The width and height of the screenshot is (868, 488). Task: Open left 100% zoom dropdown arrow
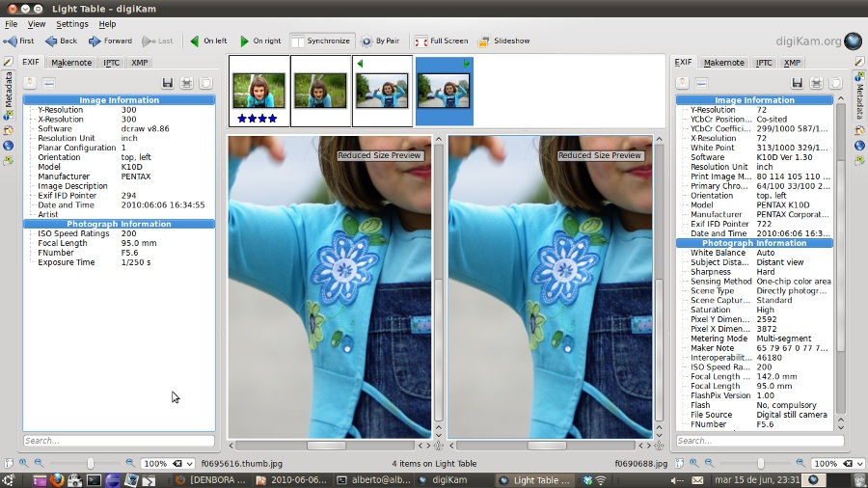click(190, 464)
